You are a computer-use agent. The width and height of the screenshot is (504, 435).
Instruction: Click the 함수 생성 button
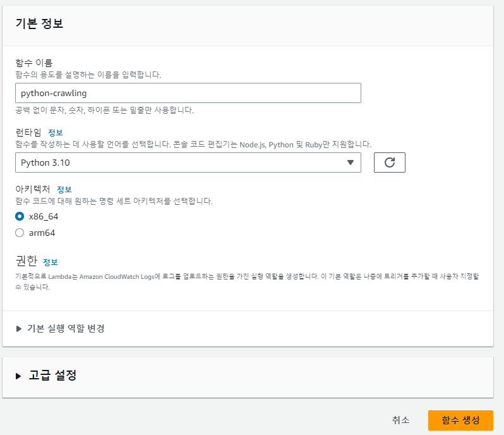coord(460,420)
